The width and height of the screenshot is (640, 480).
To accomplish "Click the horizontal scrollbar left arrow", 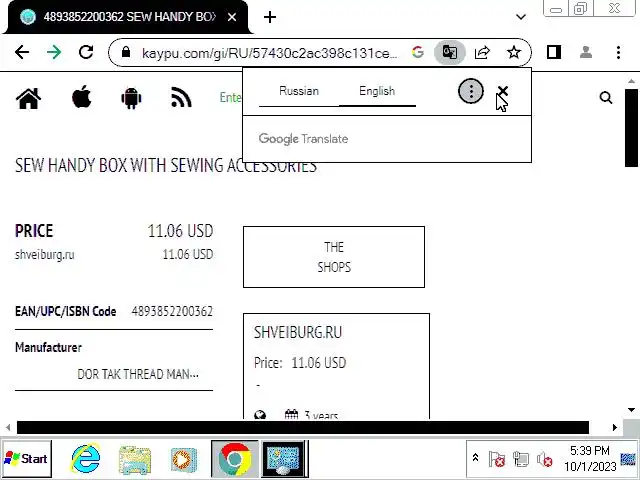I will click(x=8, y=427).
